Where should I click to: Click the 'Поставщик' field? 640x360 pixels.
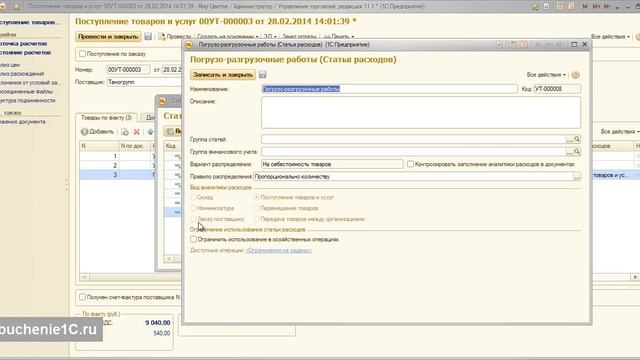(144, 82)
